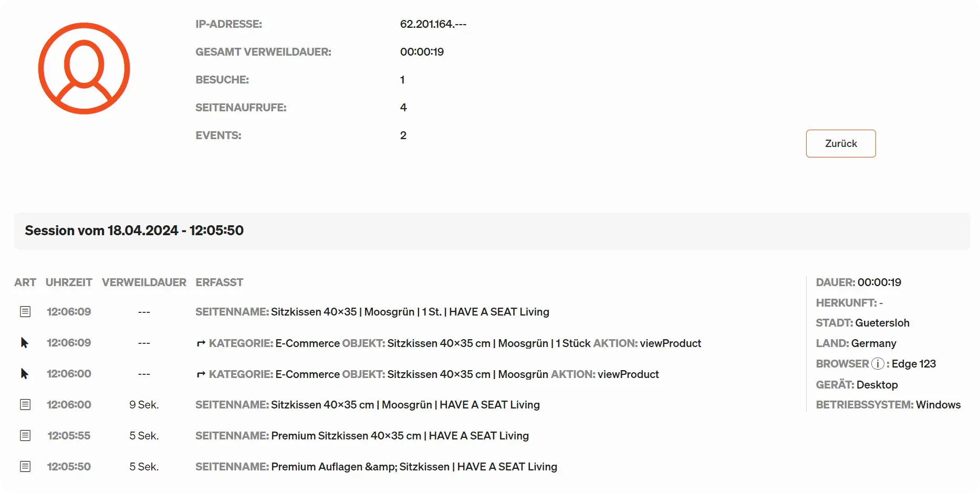Click the ART column header
The width and height of the screenshot is (980, 493).
[x=25, y=282]
